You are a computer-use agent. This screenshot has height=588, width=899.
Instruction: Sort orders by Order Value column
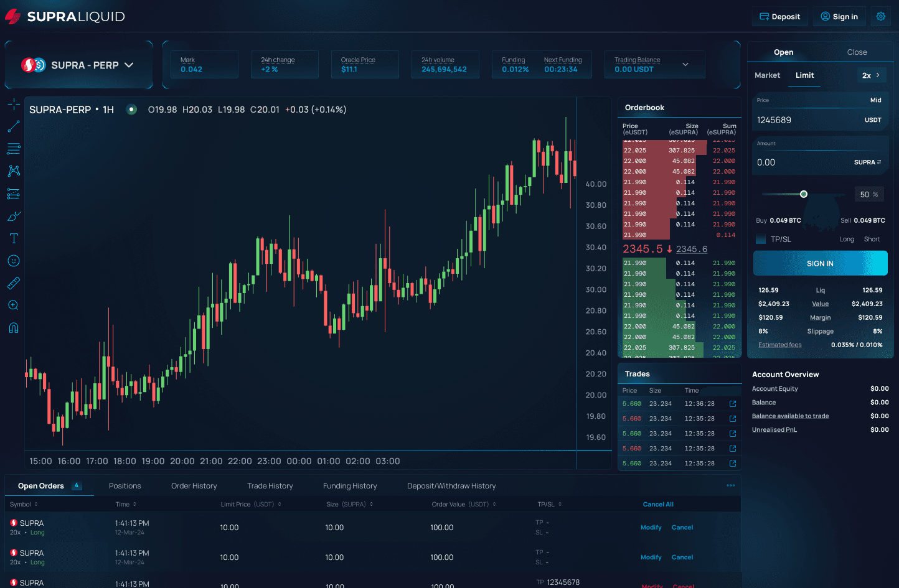click(464, 505)
